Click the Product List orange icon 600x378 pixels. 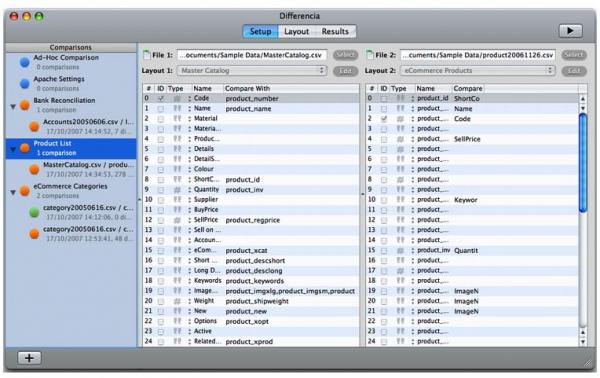[x=24, y=148]
